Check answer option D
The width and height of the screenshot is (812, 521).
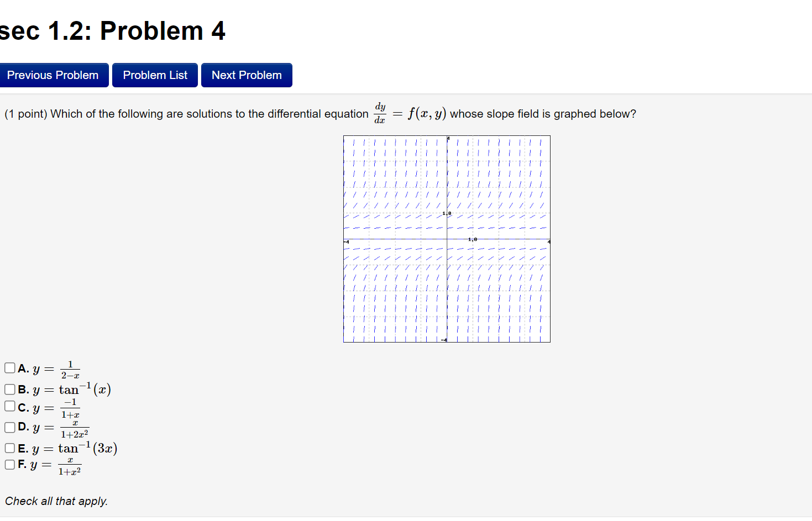click(x=9, y=427)
